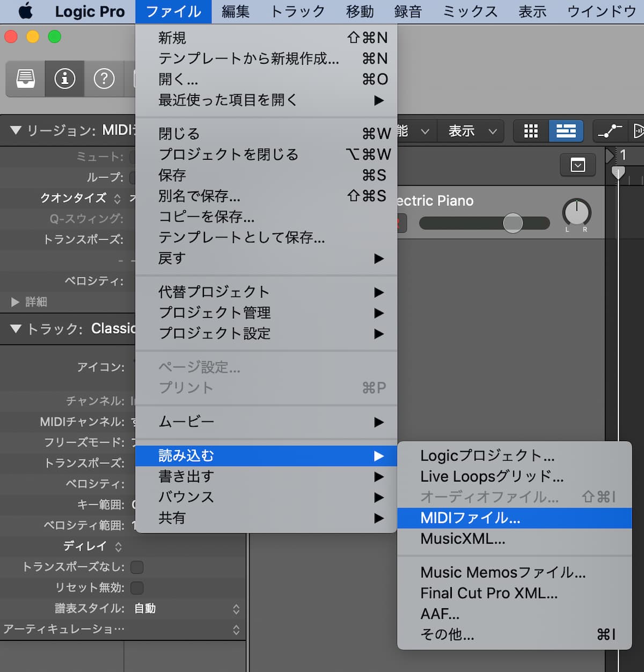
Task: Choose 開く... menu item
Action: coord(266,79)
